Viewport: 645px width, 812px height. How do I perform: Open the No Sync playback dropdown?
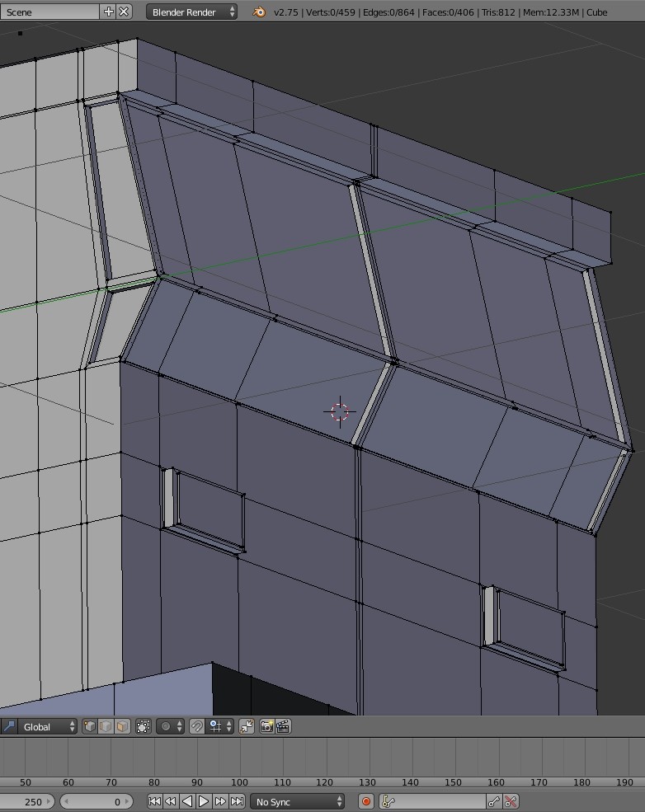tap(298, 801)
